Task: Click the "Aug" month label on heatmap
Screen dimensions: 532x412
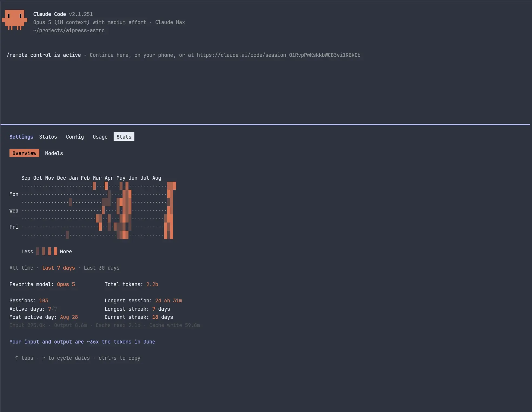Action: (157, 178)
